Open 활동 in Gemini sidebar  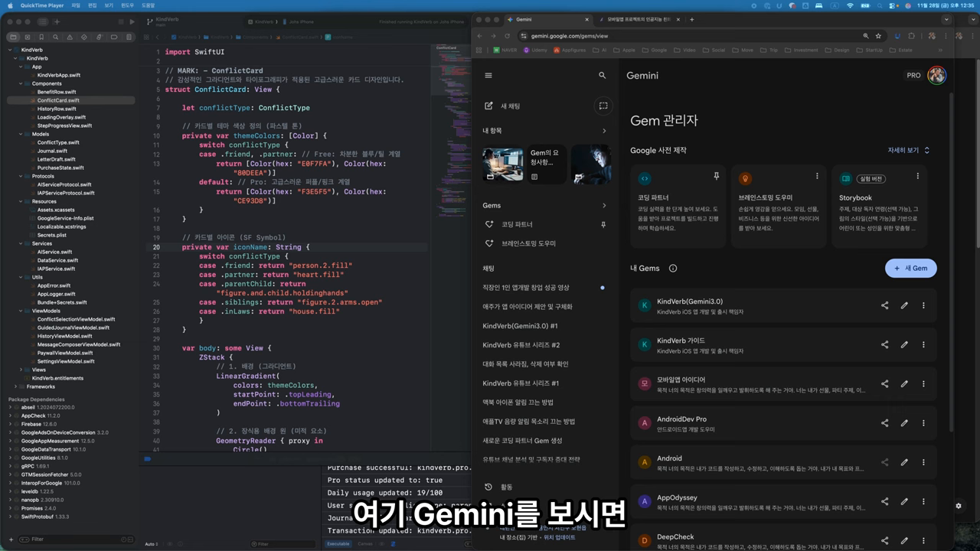pyautogui.click(x=499, y=487)
